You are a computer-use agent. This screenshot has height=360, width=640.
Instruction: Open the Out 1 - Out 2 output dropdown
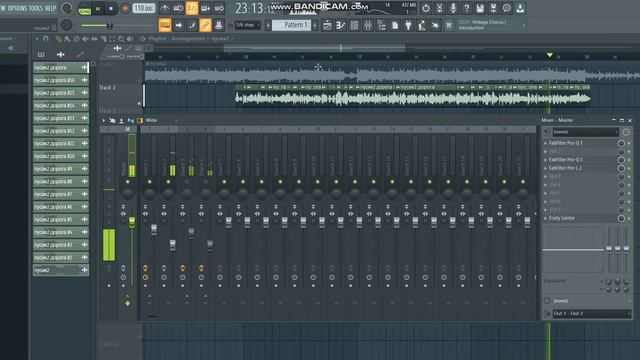coord(591,313)
